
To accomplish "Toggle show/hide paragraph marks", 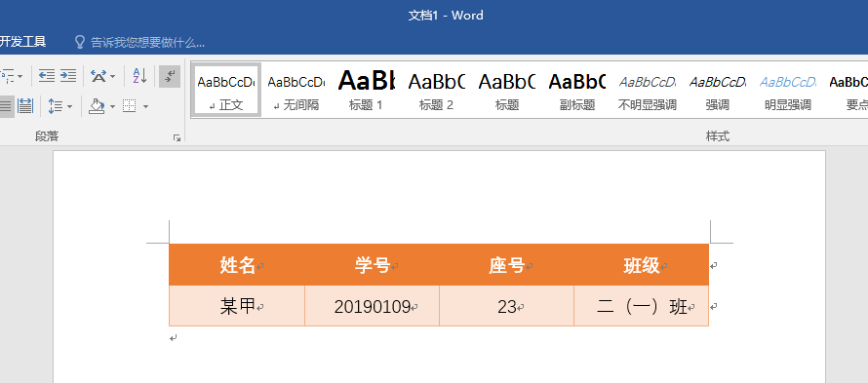I will tap(170, 76).
